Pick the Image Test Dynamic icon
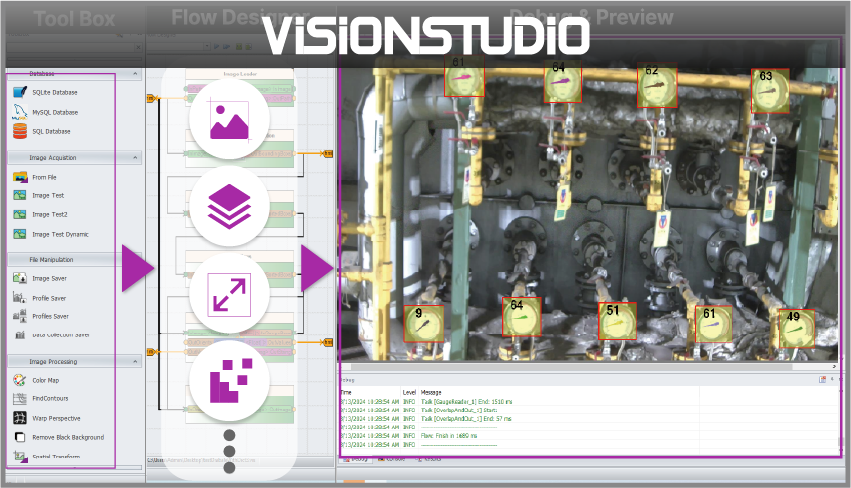The width and height of the screenshot is (851, 488). 20,234
